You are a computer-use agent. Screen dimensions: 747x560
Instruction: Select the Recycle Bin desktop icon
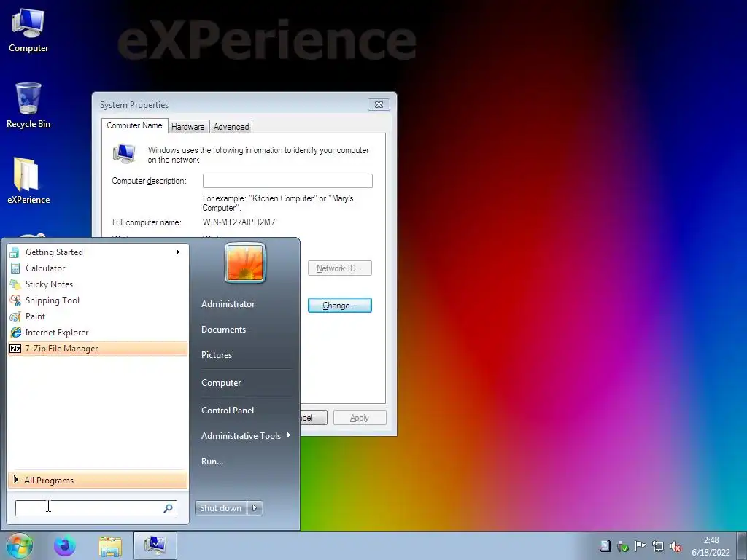point(28,105)
